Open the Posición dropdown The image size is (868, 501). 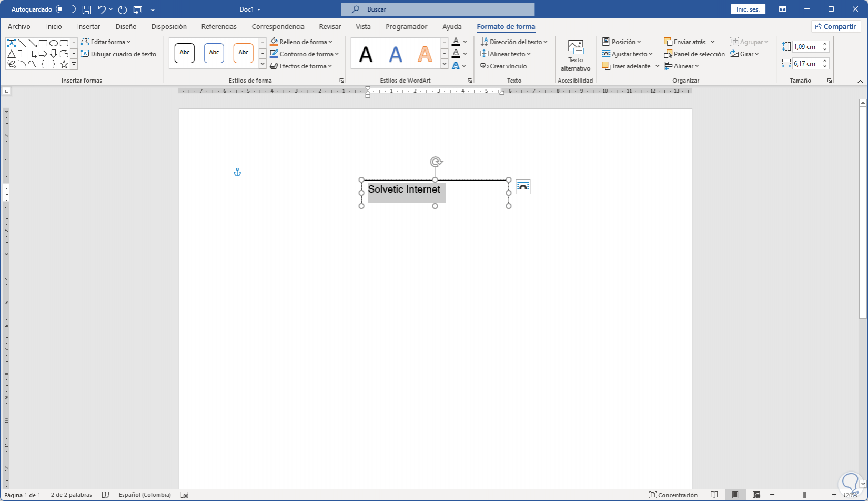click(622, 42)
